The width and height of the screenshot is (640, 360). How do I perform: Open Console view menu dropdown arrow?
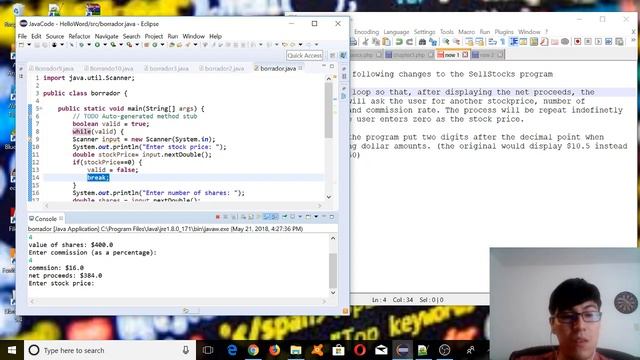click(x=316, y=217)
